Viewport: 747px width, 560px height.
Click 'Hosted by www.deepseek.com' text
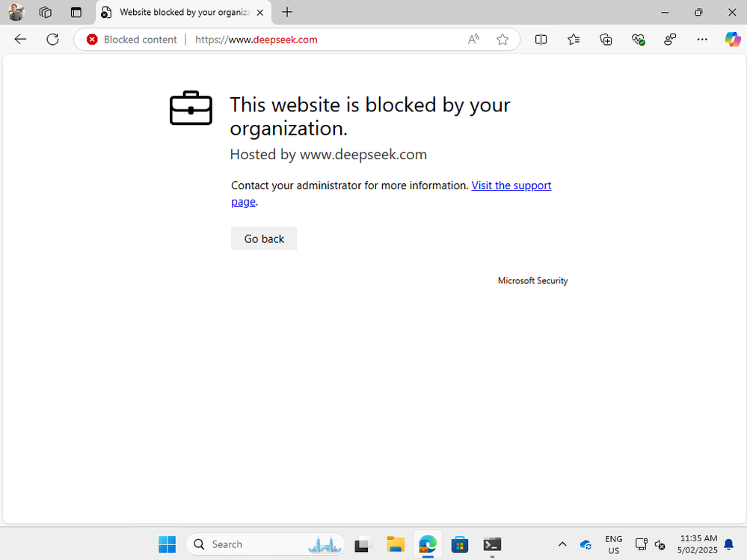[x=328, y=154]
